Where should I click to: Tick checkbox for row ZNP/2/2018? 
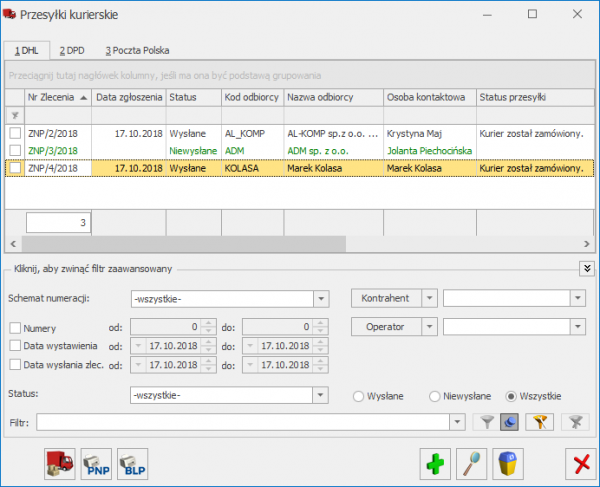[x=15, y=133]
